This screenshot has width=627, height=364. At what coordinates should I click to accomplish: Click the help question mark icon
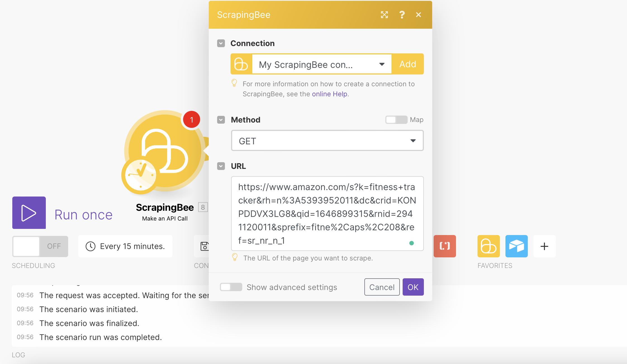pyautogui.click(x=402, y=15)
